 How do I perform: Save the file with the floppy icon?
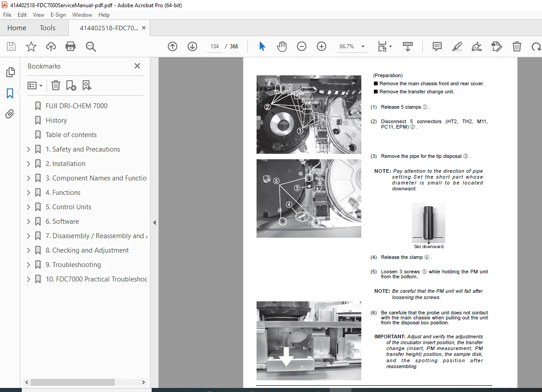(x=11, y=46)
